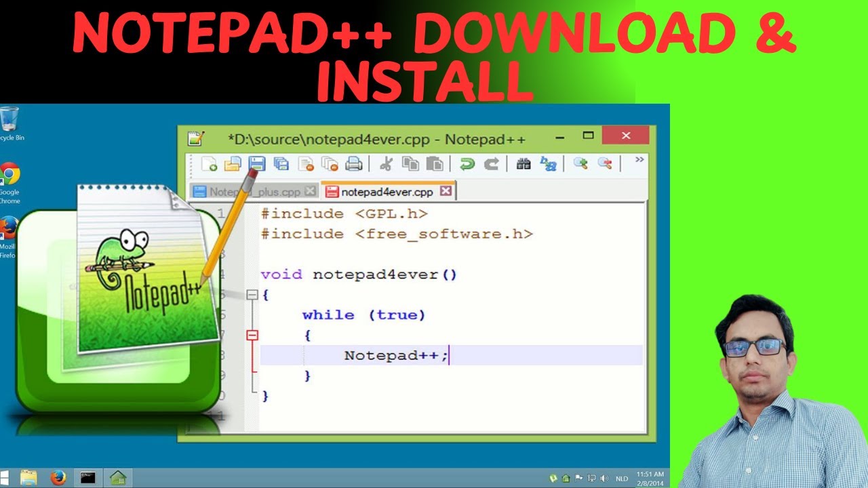Click the Print icon in toolbar
The image size is (868, 488).
(x=353, y=163)
